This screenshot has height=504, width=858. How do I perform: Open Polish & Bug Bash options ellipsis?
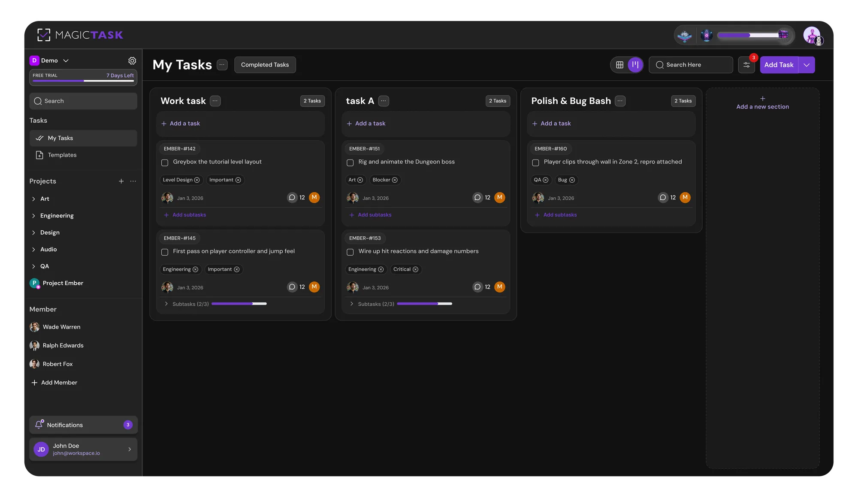tap(620, 101)
